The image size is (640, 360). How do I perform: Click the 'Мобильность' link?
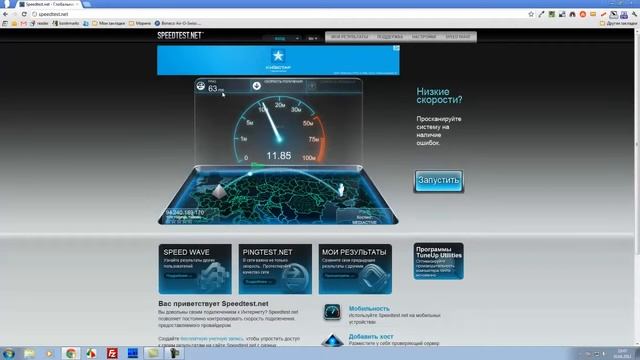(369, 309)
